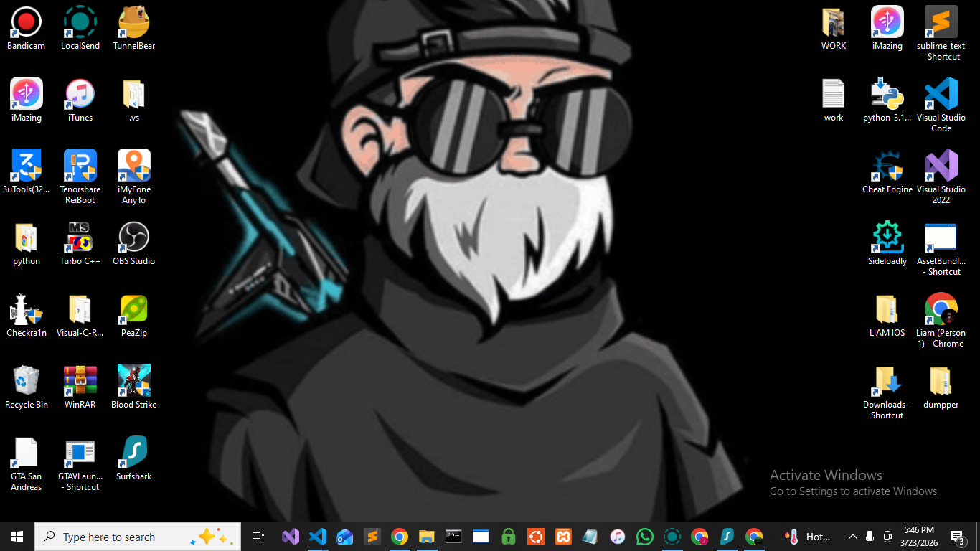980x551 pixels.
Task: Click the weather widget in the taskbar
Action: [807, 537]
